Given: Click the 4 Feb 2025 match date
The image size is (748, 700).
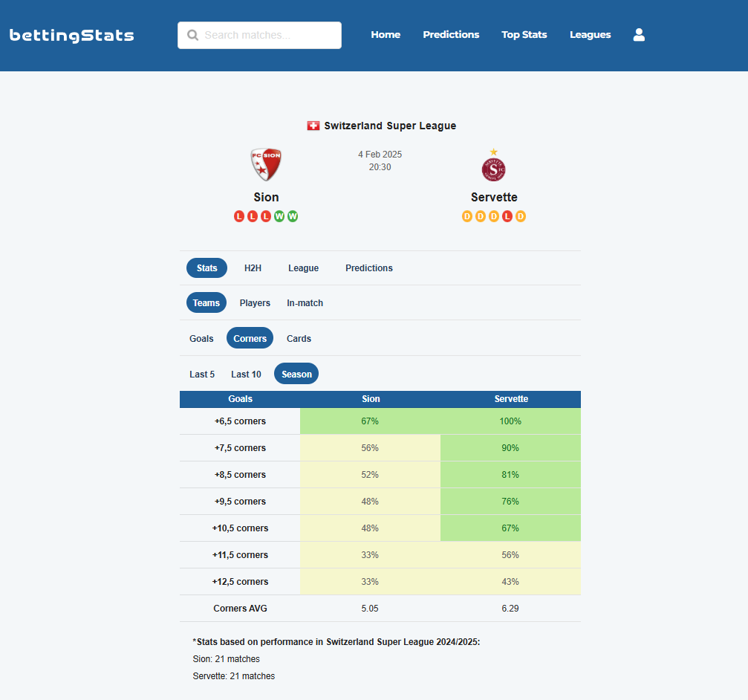Looking at the screenshot, I should (x=380, y=155).
